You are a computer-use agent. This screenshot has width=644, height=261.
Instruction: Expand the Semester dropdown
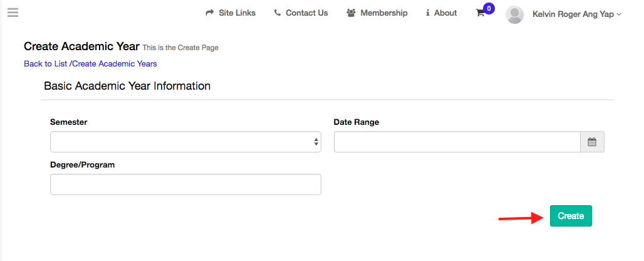coord(185,142)
